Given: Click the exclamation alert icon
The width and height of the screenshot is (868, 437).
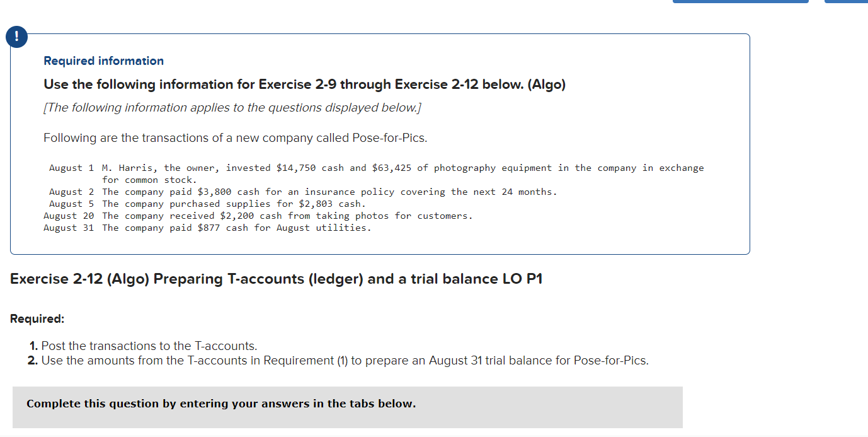Looking at the screenshot, I should pos(16,37).
